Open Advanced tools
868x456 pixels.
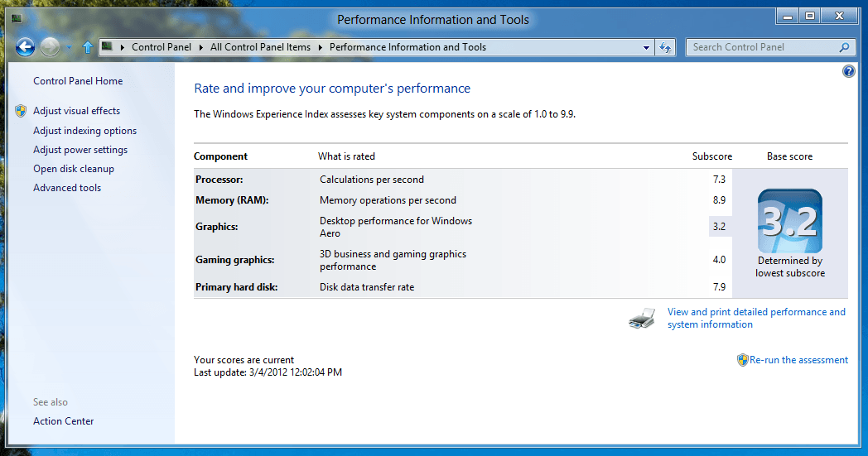pos(67,188)
